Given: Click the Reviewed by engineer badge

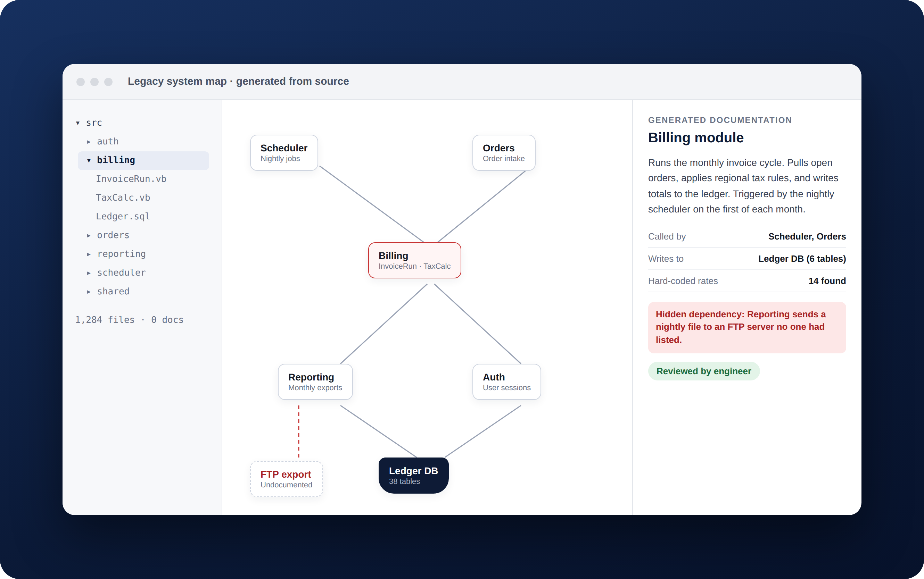Looking at the screenshot, I should click(x=704, y=371).
